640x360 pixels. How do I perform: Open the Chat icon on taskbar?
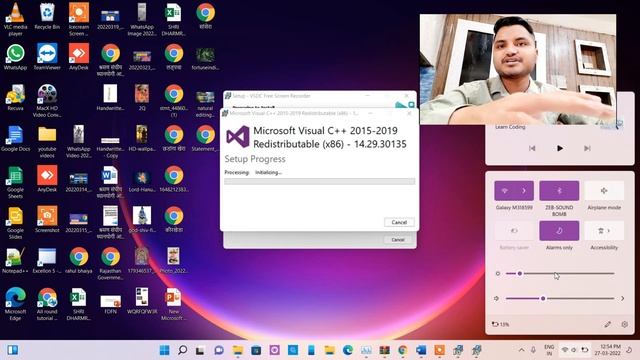pyautogui.click(x=219, y=350)
